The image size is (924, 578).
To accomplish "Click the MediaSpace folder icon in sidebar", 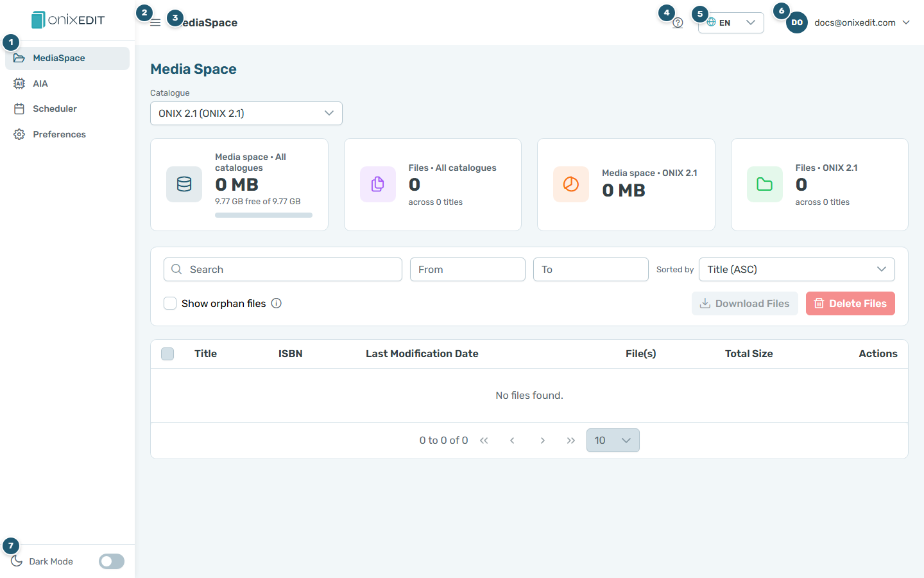I will click(19, 58).
